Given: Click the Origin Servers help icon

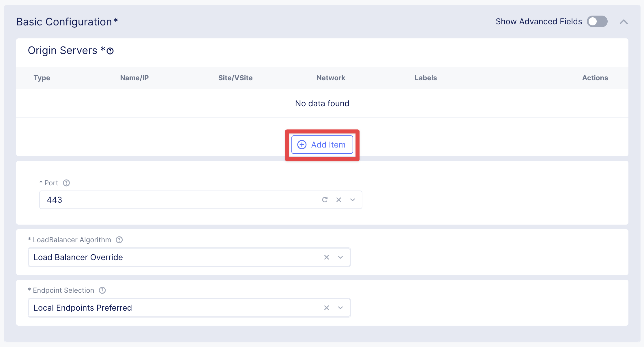Looking at the screenshot, I should pyautogui.click(x=110, y=51).
